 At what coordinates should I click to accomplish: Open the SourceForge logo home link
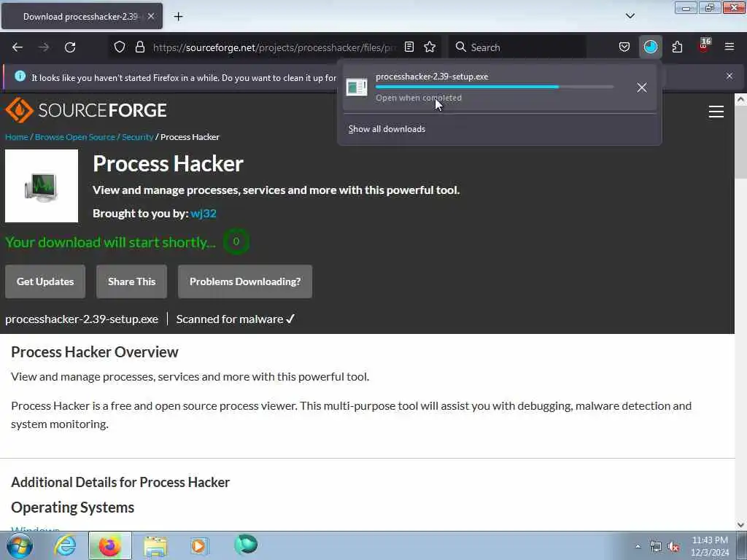(x=86, y=110)
